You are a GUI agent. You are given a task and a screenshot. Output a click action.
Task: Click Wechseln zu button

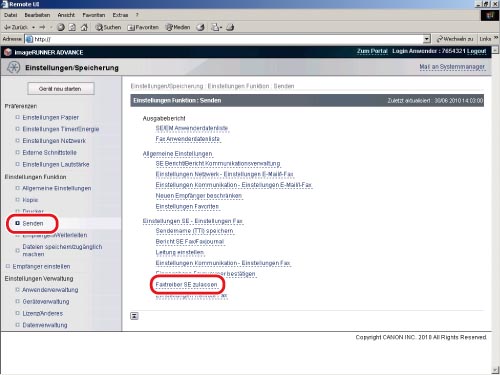pyautogui.click(x=455, y=39)
